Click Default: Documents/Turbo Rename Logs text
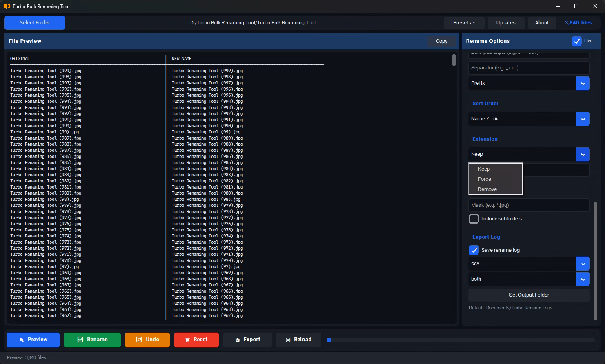 pyautogui.click(x=510, y=308)
